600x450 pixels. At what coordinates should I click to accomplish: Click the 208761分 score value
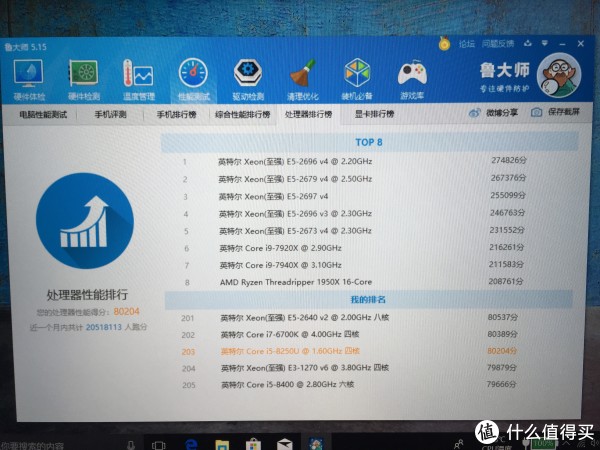[x=506, y=282]
